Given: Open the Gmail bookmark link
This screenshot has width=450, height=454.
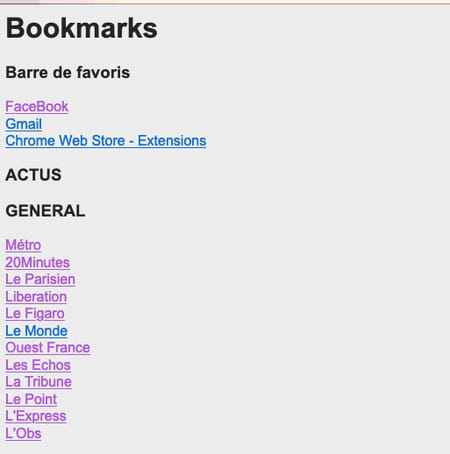Looking at the screenshot, I should [24, 124].
